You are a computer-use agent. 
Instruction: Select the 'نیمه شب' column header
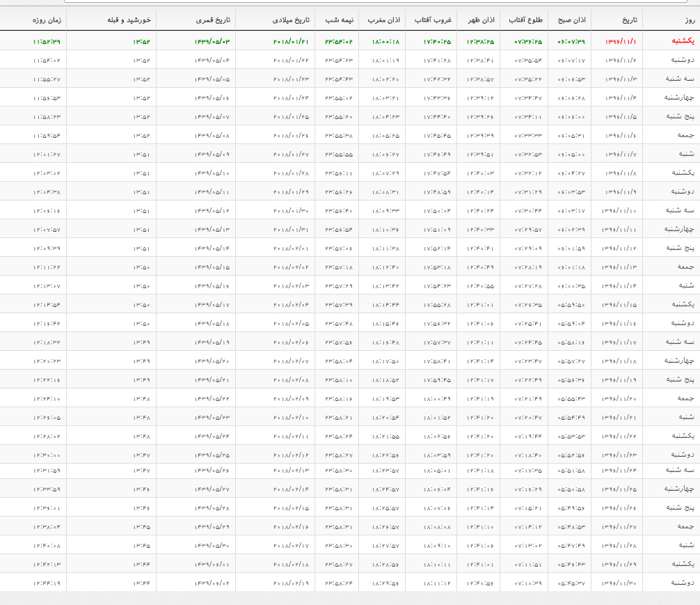(339, 20)
